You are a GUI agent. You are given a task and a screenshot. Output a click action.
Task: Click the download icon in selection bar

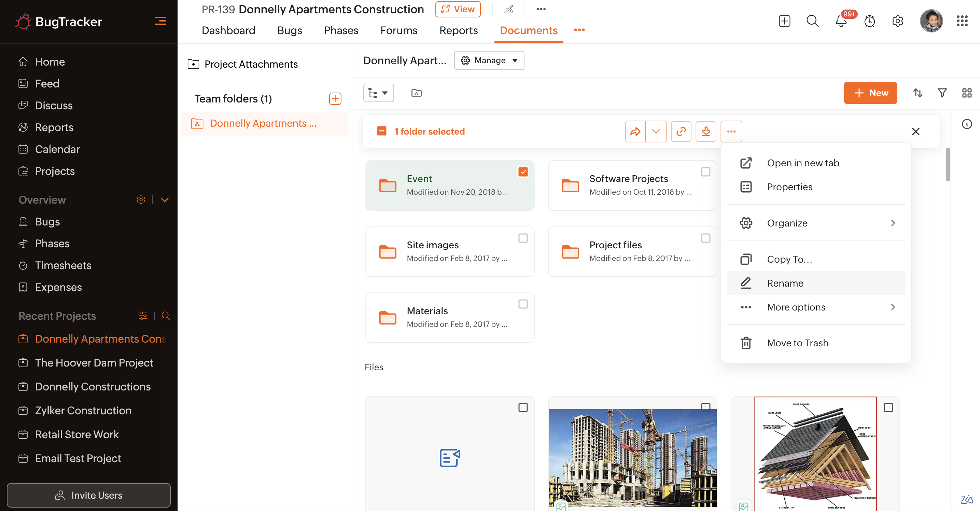706,132
